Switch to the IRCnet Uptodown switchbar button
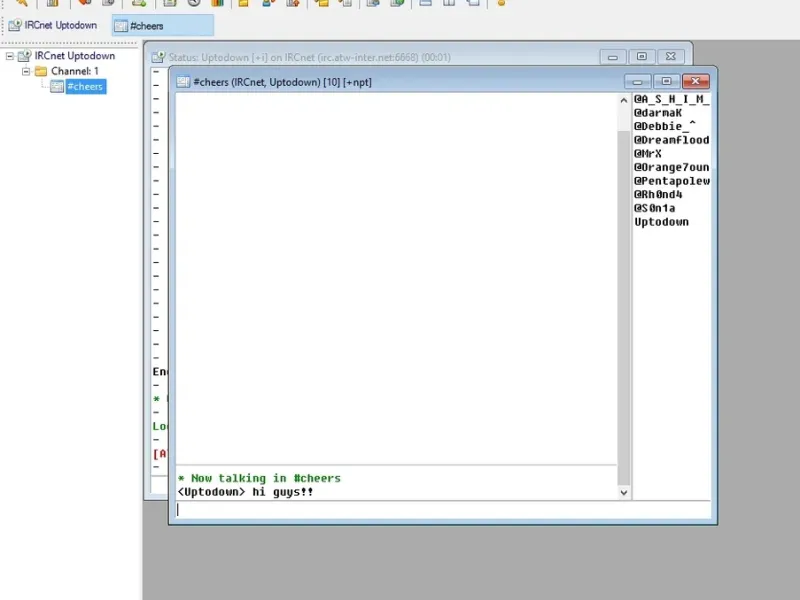 point(54,26)
